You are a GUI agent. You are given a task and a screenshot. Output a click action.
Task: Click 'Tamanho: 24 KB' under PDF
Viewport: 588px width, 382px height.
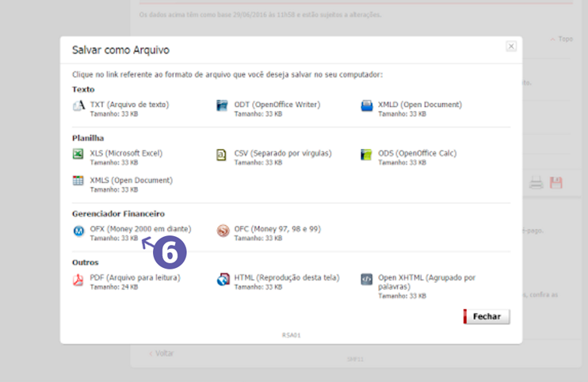(x=114, y=287)
